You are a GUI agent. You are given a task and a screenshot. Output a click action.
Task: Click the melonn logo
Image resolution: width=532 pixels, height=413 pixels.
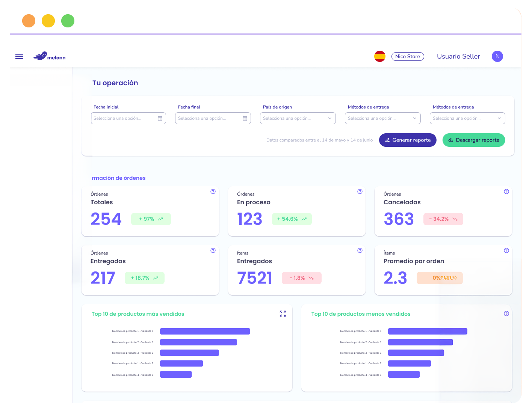(49, 56)
